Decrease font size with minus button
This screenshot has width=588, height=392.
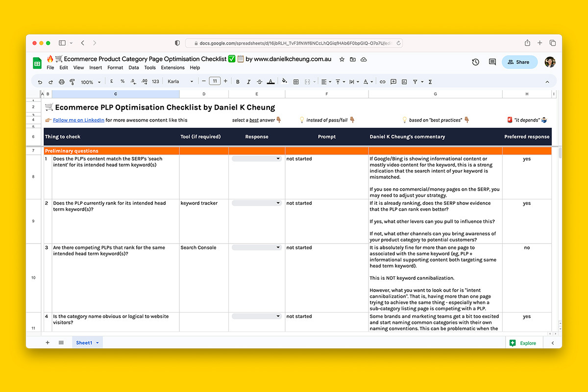click(x=203, y=81)
